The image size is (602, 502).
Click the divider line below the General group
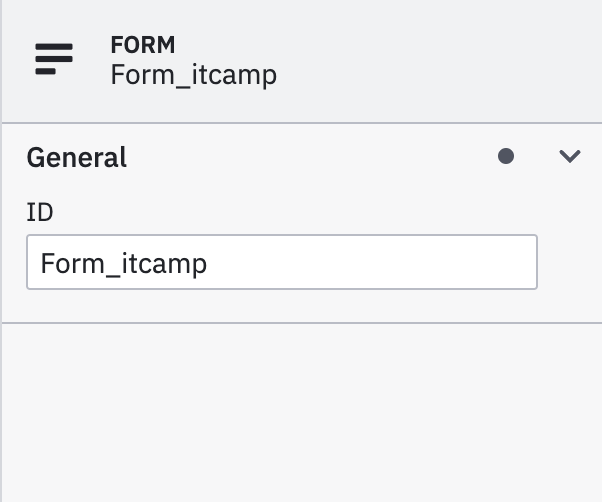(x=300, y=323)
